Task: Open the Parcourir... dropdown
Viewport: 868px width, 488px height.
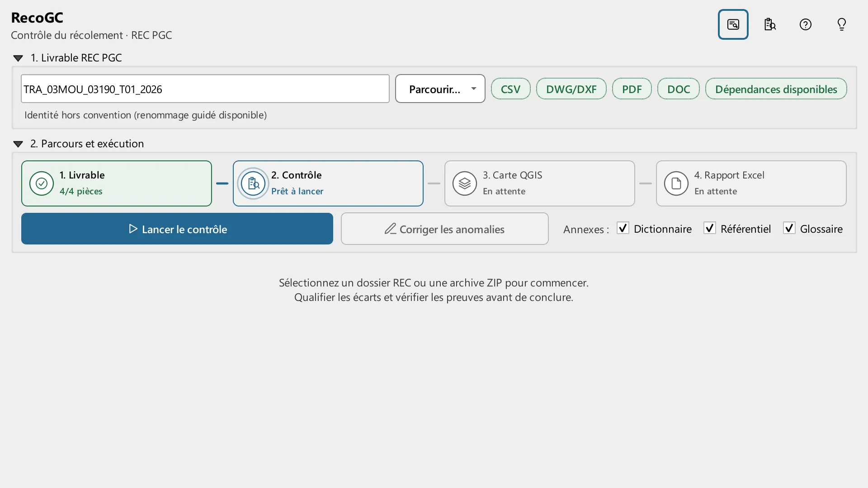Action: (440, 89)
